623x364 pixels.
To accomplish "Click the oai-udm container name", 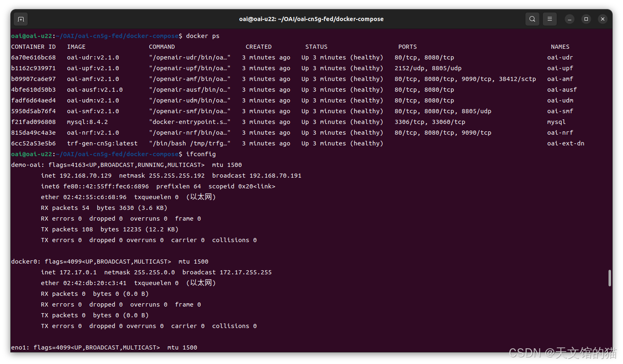I will (560, 100).
